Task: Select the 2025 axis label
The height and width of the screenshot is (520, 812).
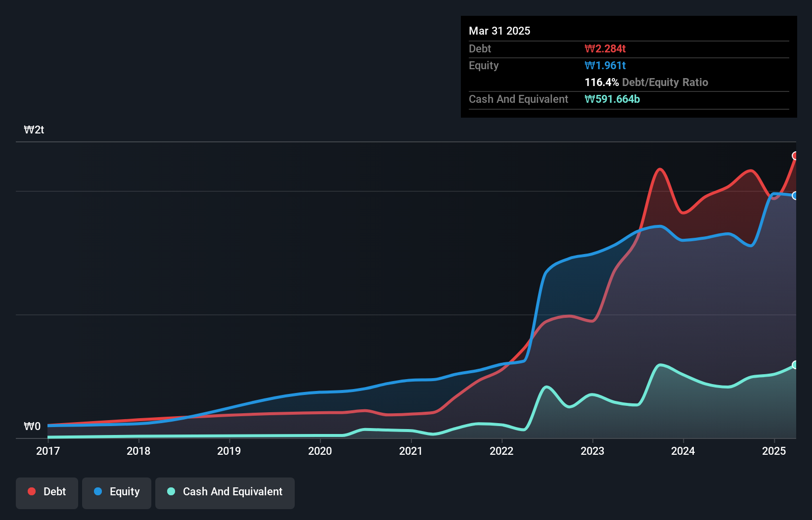Action: click(774, 451)
